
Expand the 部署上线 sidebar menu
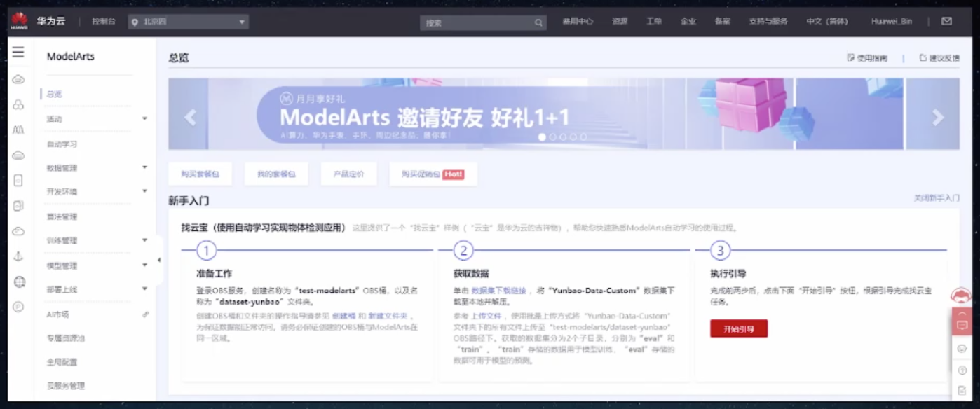(x=144, y=289)
